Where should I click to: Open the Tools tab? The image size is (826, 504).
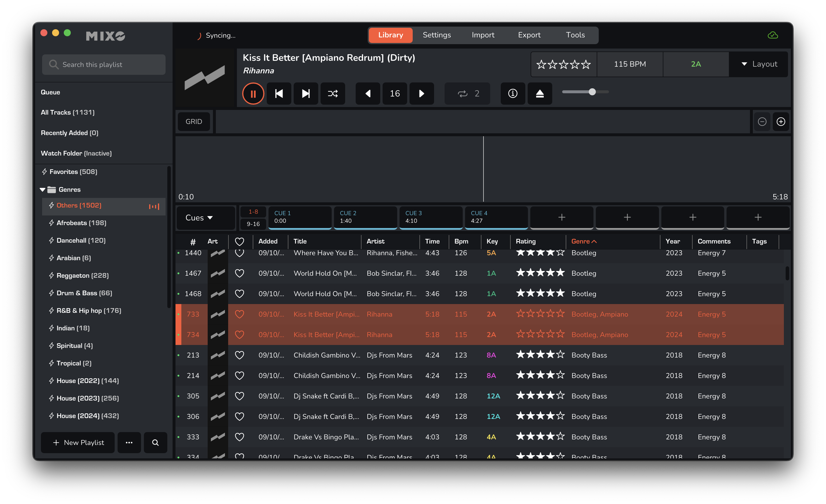pos(575,35)
